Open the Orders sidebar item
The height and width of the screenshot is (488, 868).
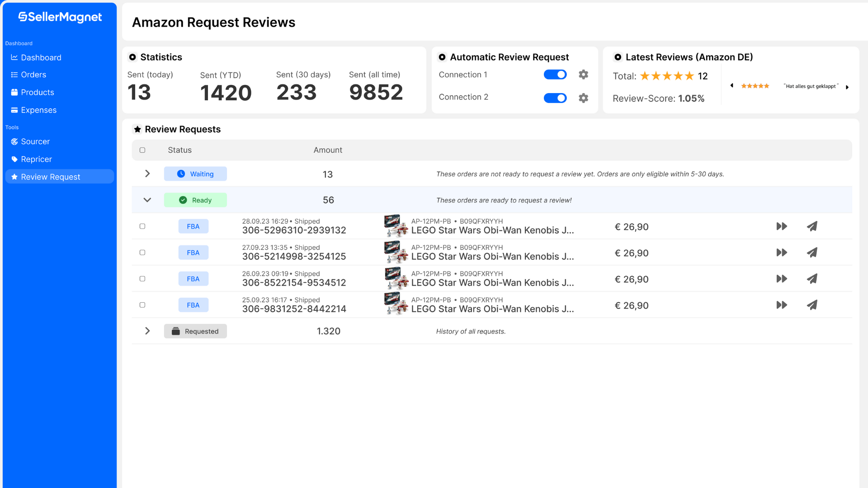pyautogui.click(x=33, y=75)
